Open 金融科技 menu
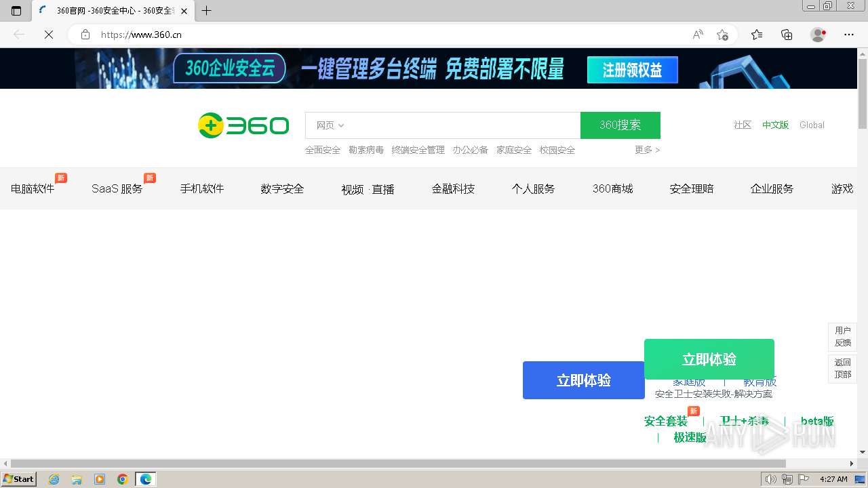 (x=453, y=189)
